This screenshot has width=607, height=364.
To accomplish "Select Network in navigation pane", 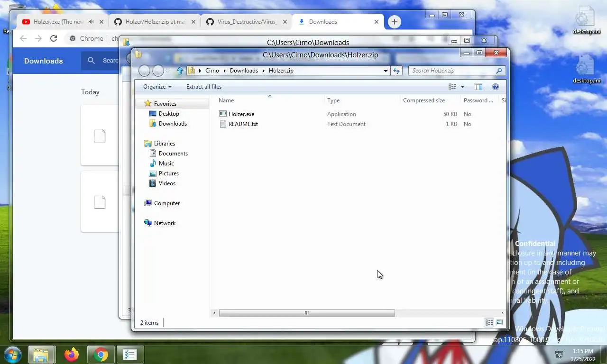I will pyautogui.click(x=160, y=223).
